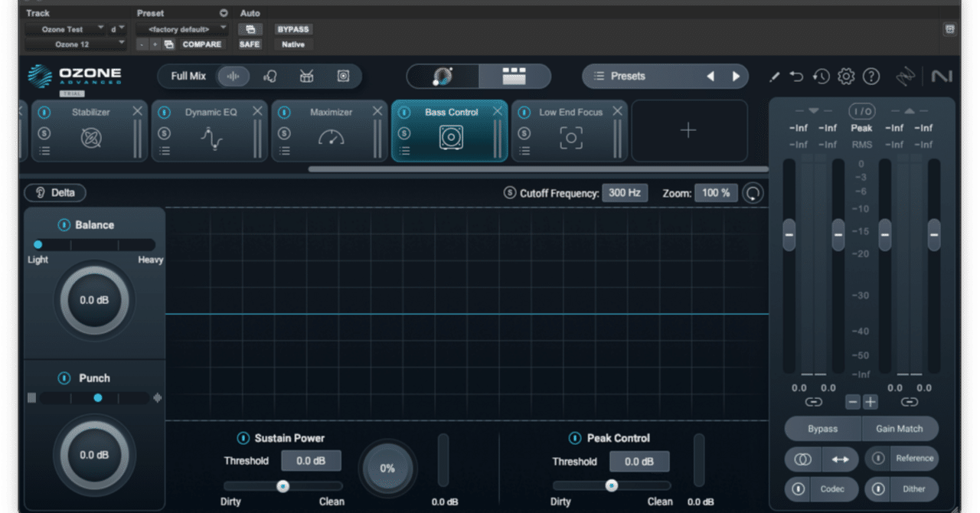Image resolution: width=980 pixels, height=513 pixels.
Task: Click the Cutoff Frequency 300 Hz field
Action: (626, 193)
